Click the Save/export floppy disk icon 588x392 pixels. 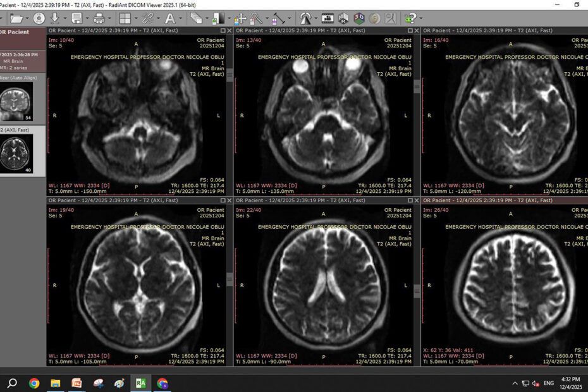coord(76,18)
